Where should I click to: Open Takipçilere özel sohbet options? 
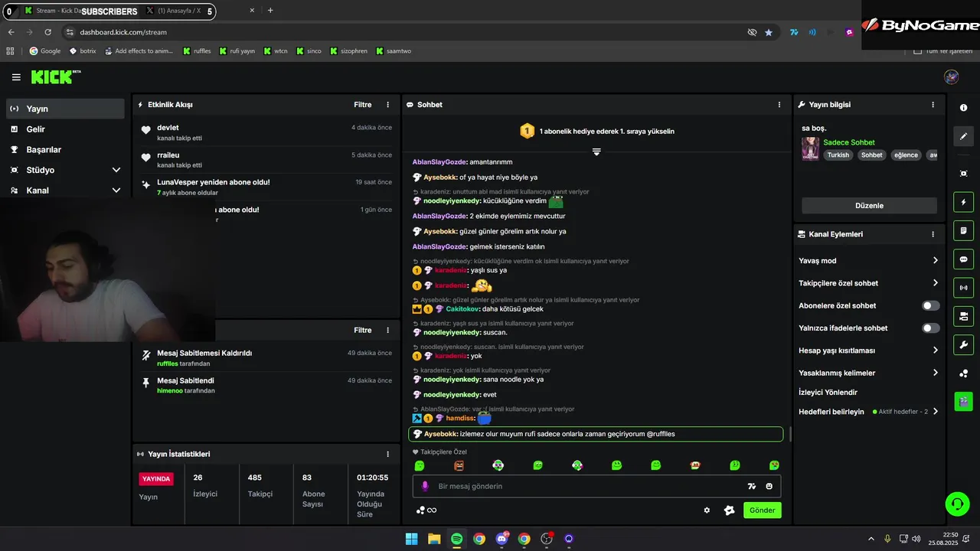pos(868,283)
